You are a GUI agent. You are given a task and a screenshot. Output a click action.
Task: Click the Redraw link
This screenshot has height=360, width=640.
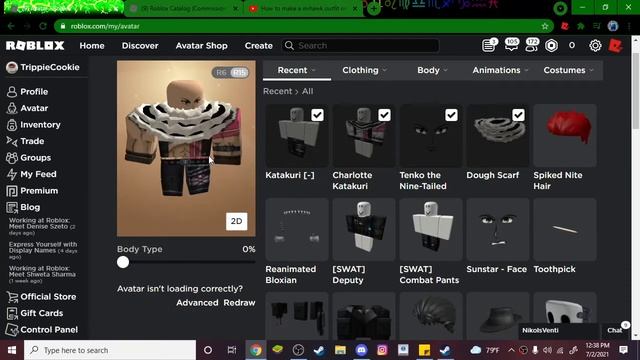(239, 303)
